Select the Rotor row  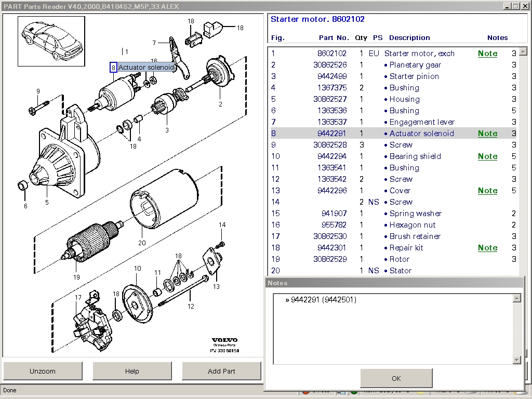pyautogui.click(x=394, y=259)
